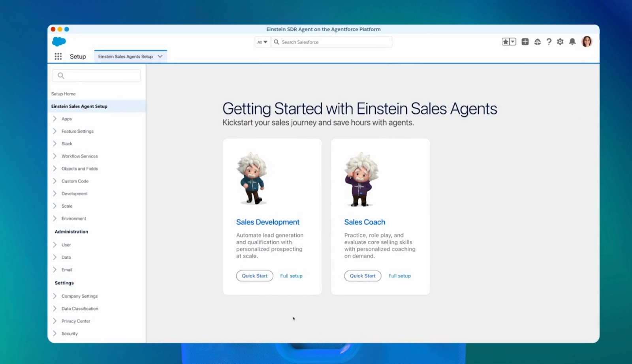Open the user profile avatar
This screenshot has height=364, width=632.
click(587, 41)
